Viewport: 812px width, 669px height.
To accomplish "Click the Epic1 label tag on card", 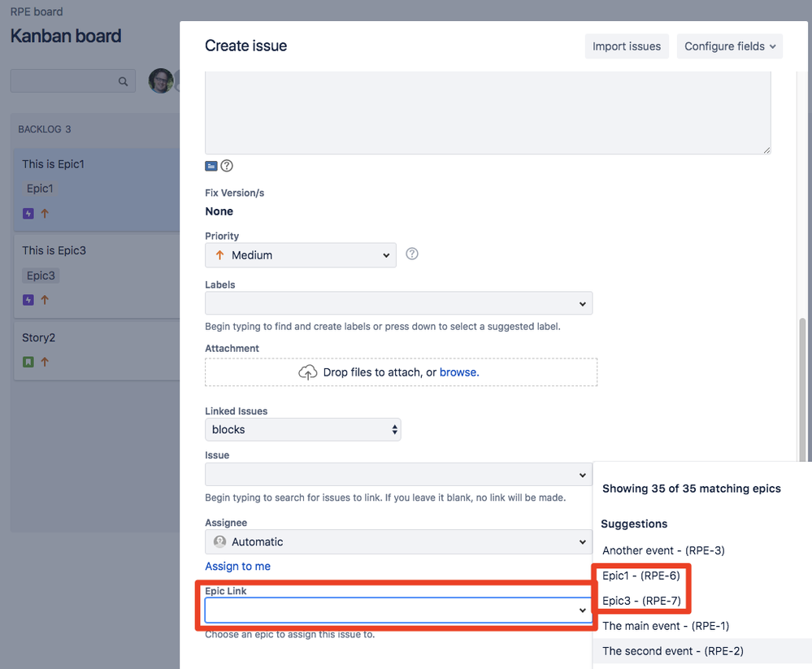I will pos(40,189).
